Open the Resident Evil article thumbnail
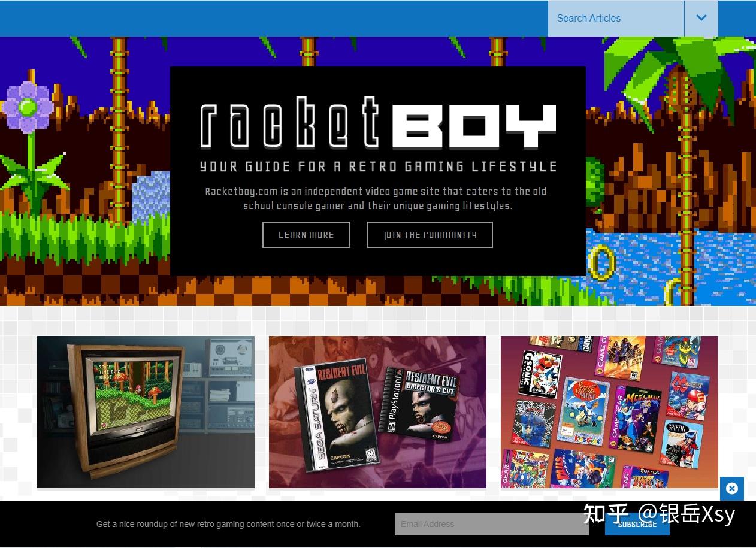This screenshot has width=756, height=548. tap(377, 412)
